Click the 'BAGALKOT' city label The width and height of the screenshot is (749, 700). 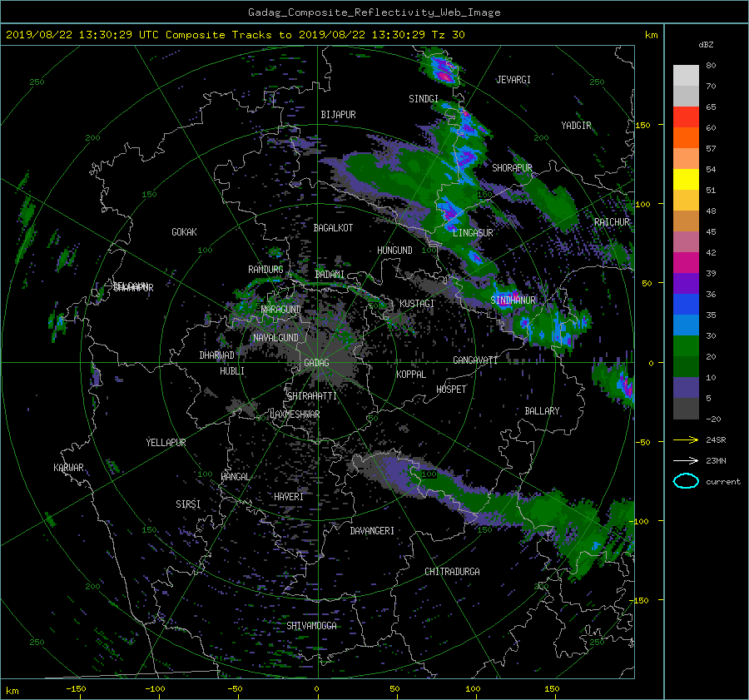point(333,228)
